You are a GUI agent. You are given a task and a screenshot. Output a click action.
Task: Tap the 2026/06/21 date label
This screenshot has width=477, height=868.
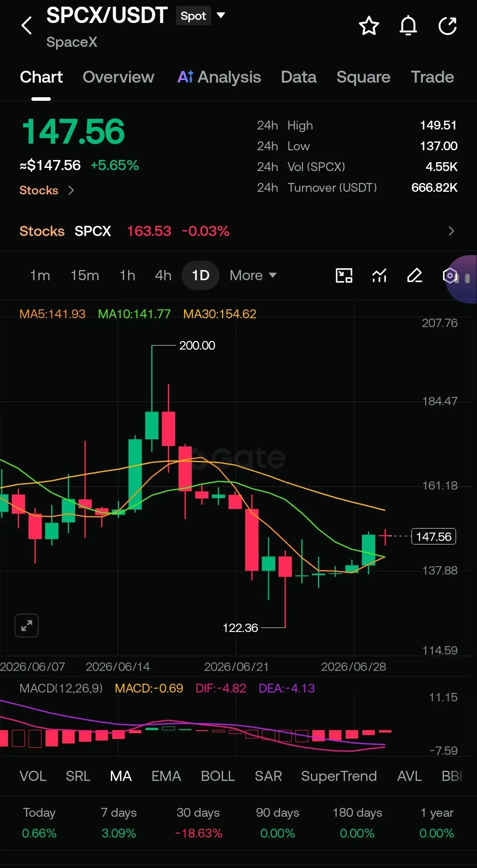[x=236, y=666]
